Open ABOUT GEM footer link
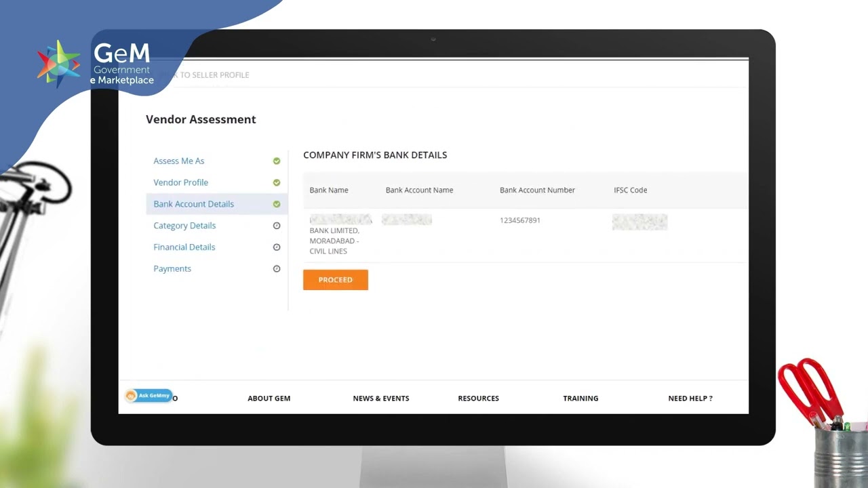The image size is (868, 488). (x=269, y=399)
